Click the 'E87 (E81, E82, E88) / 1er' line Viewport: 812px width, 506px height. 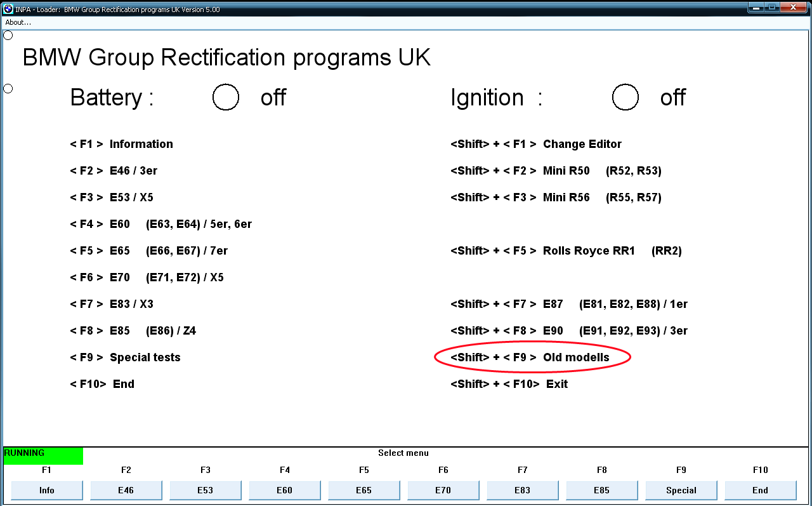[x=569, y=304]
